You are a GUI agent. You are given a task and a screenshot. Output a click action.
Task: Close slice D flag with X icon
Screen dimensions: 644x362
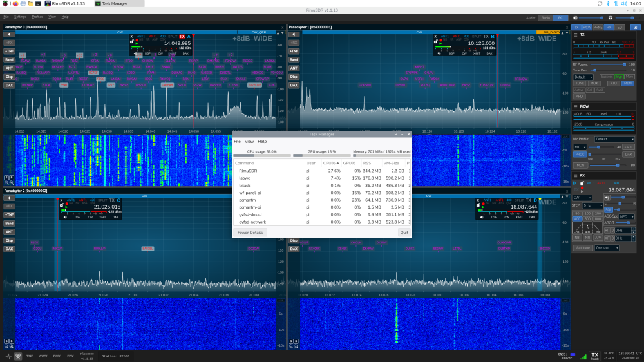tap(478, 200)
